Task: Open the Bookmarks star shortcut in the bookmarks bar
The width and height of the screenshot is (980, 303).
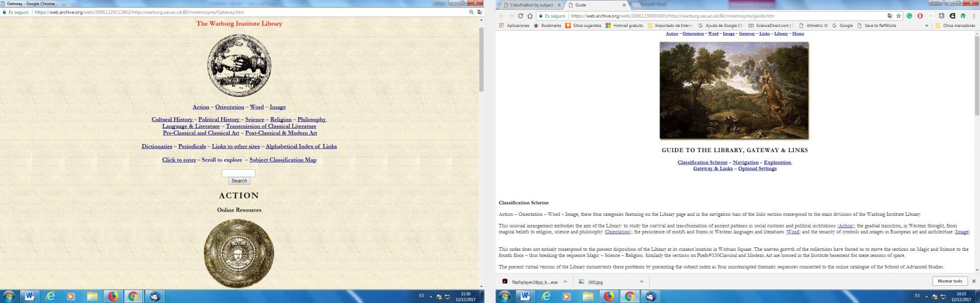Action: click(547, 26)
